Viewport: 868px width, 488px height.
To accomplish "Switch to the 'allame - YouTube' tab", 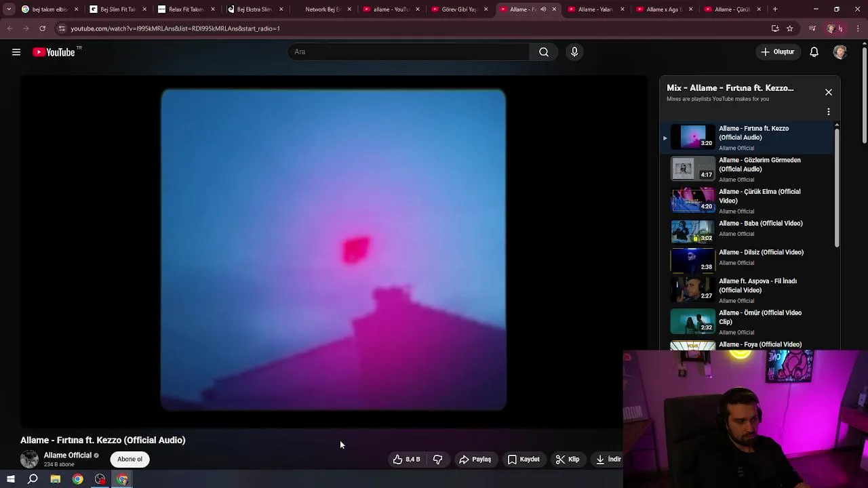I will click(391, 9).
